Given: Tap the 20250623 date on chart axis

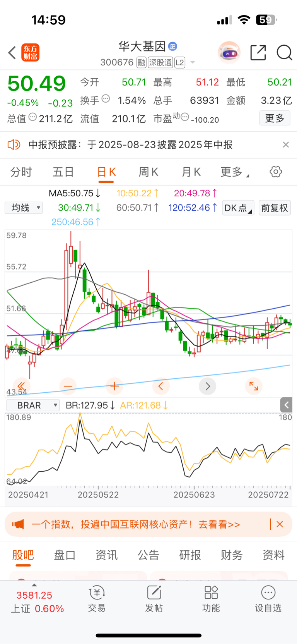Looking at the screenshot, I should [194, 495].
